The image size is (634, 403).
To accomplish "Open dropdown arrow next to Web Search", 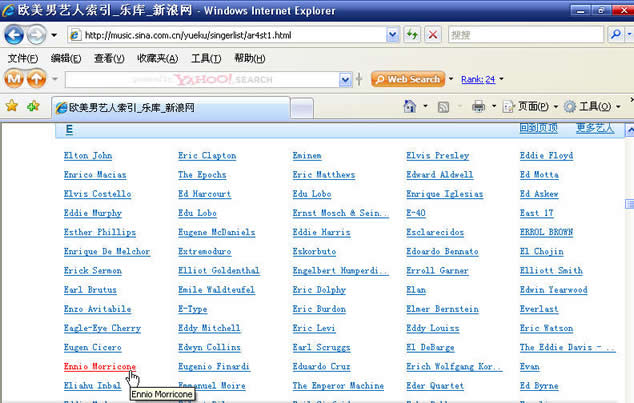I will (451, 79).
